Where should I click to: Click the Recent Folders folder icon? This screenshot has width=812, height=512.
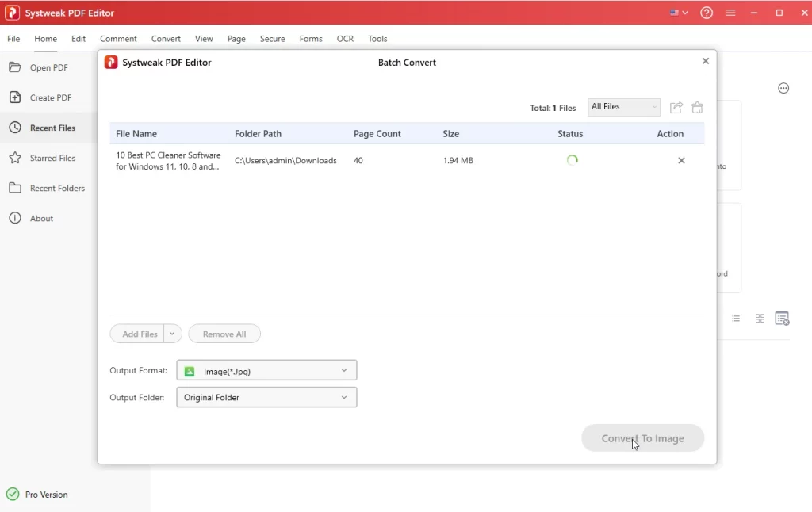point(15,188)
